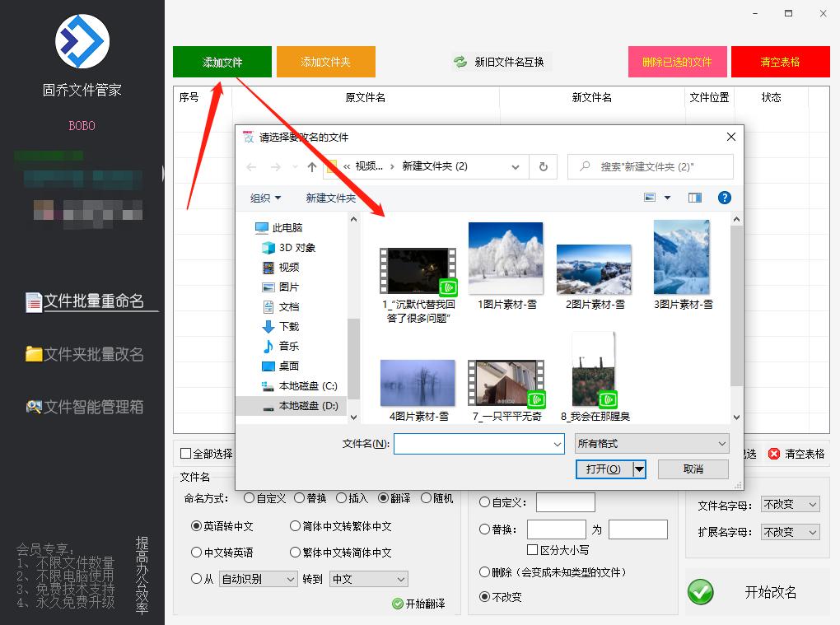The height and width of the screenshot is (625, 840).
Task: Select the 1图片素材-雪 thumbnail
Action: click(x=506, y=258)
